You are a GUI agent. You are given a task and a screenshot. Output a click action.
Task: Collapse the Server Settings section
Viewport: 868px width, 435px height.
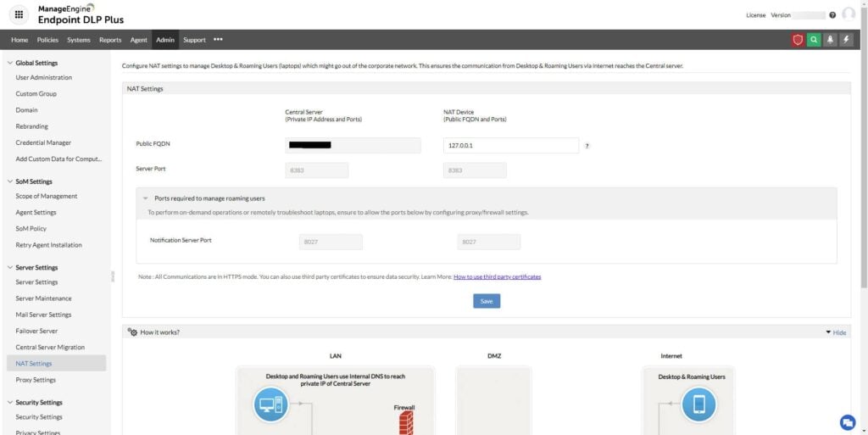10,267
